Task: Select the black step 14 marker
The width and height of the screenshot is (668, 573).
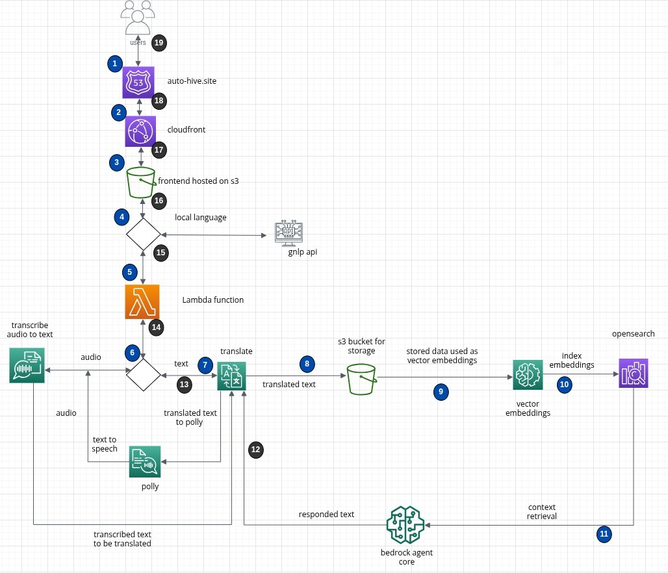Action: 156,328
